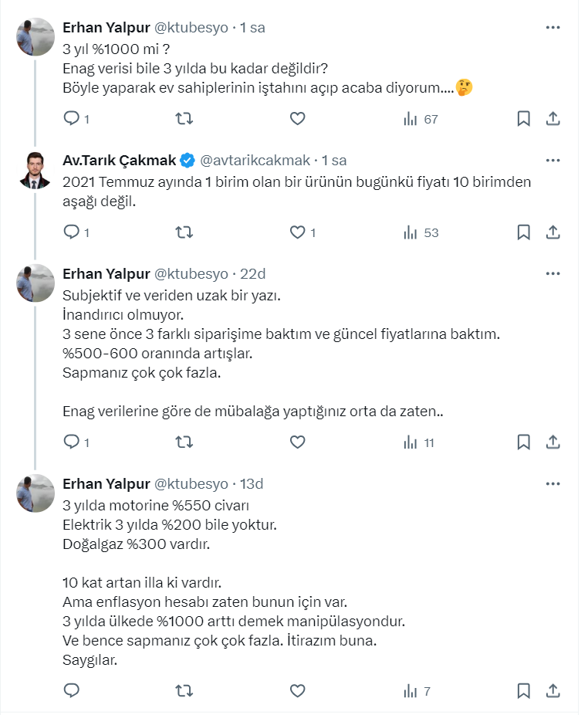Share the '3 yıl %1000 mi' tweet
Image resolution: width=588 pixels, height=715 pixels.
[x=553, y=119]
